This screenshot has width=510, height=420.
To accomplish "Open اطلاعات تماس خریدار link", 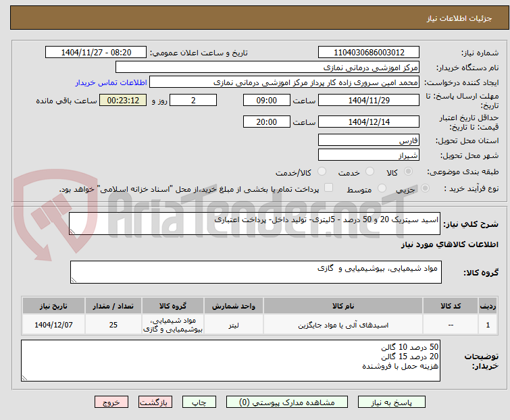I will tap(111, 82).
